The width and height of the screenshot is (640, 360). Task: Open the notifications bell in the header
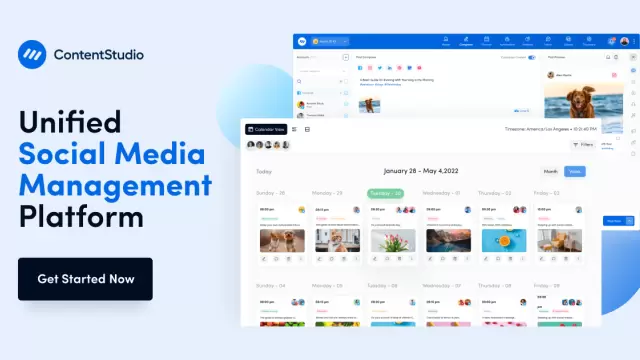click(611, 41)
